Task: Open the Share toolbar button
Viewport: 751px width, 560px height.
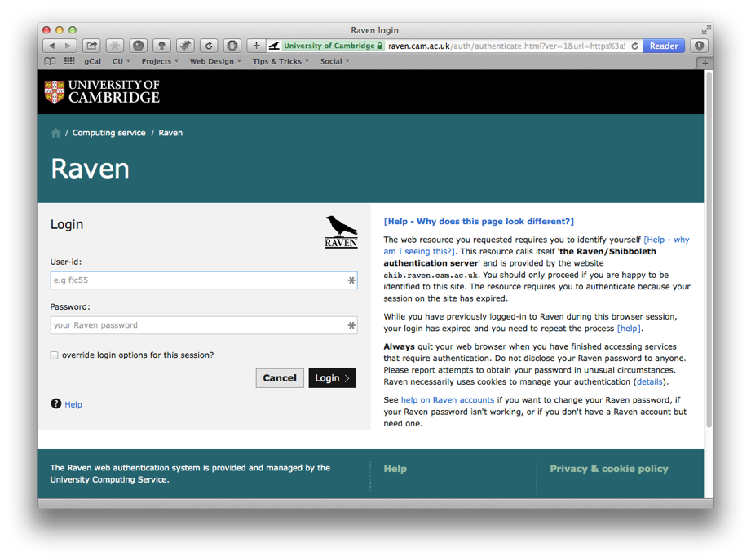Action: (91, 46)
